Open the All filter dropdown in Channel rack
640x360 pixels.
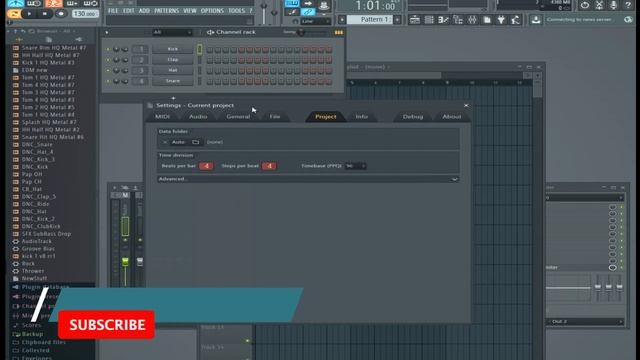click(172, 32)
